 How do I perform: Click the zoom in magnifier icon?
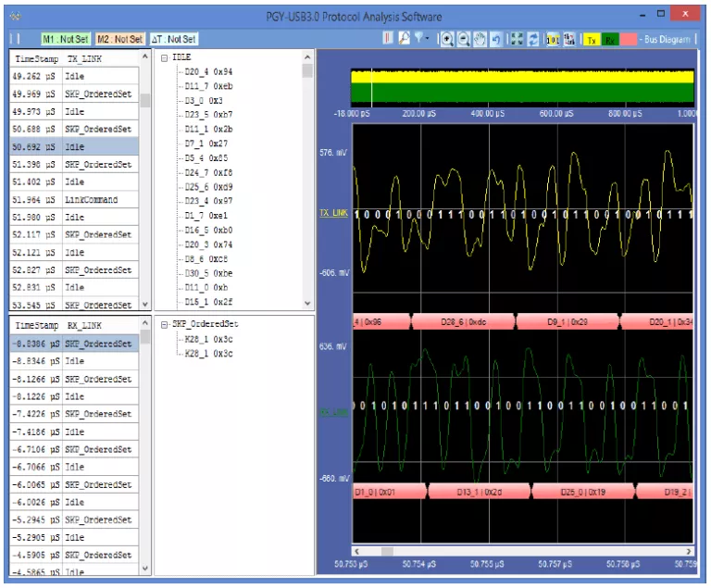tap(447, 39)
